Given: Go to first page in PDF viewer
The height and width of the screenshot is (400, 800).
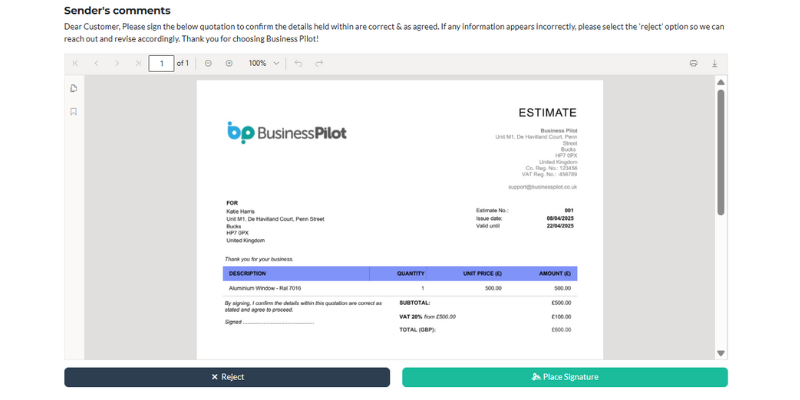Looking at the screenshot, I should (x=76, y=63).
